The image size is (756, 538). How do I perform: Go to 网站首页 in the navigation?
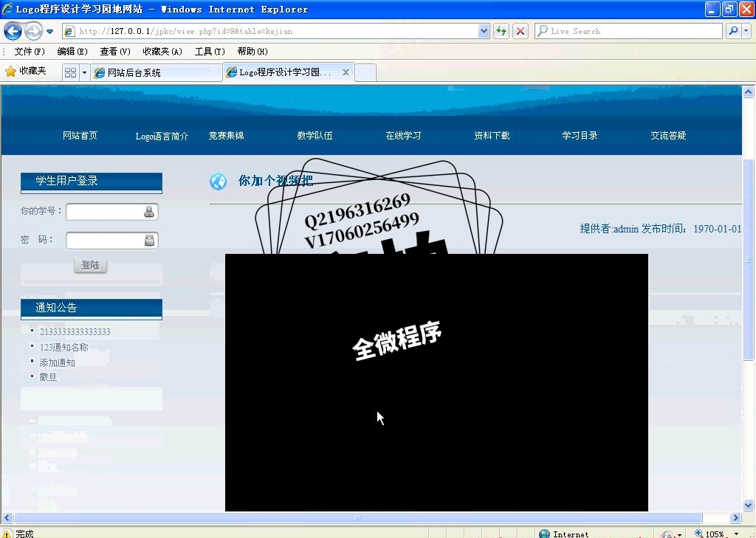point(80,136)
